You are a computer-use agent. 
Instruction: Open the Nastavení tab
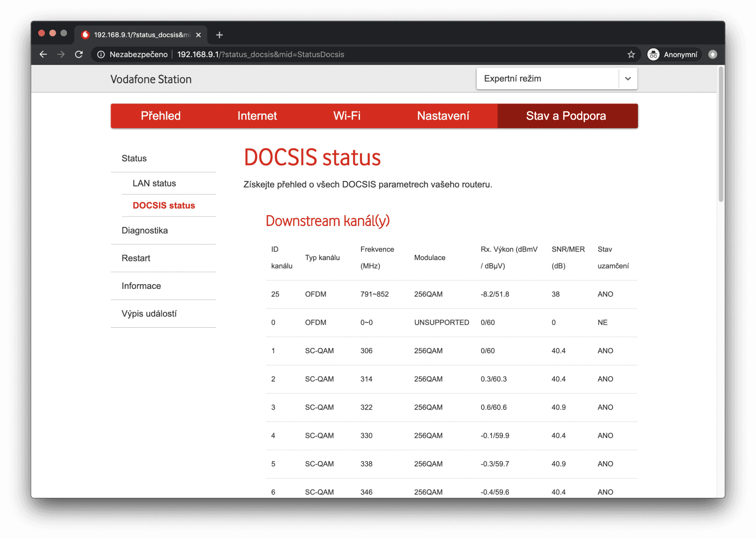[443, 116]
